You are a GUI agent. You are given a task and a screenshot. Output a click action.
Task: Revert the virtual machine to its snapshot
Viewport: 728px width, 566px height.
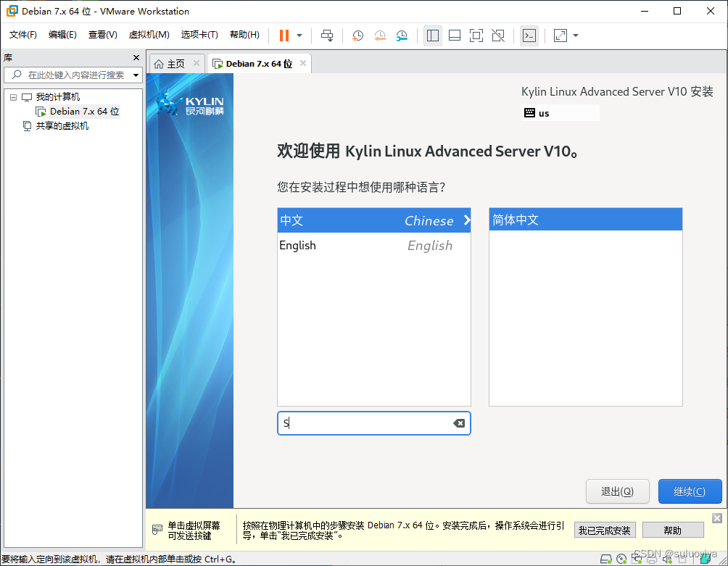tap(380, 35)
